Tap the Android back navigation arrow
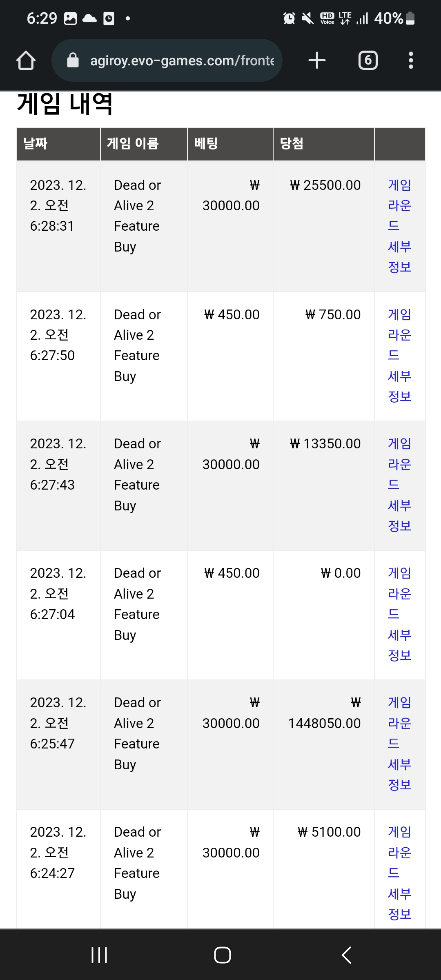The width and height of the screenshot is (441, 980). click(346, 955)
